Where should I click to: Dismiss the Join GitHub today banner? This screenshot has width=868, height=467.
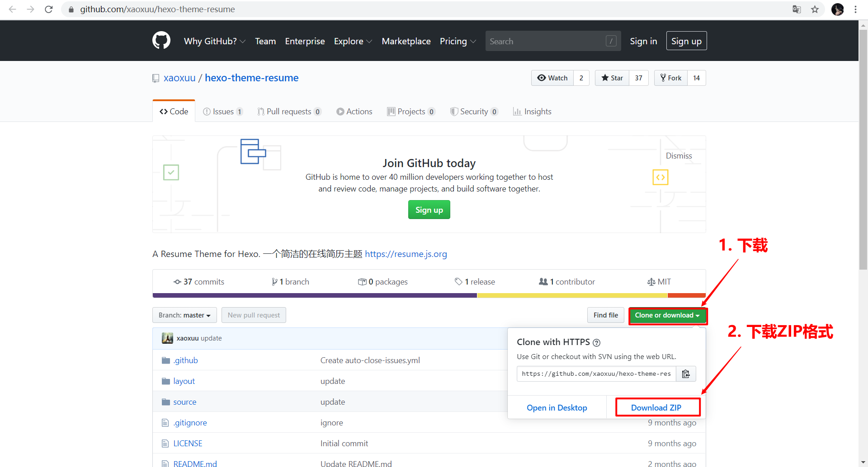coord(679,156)
